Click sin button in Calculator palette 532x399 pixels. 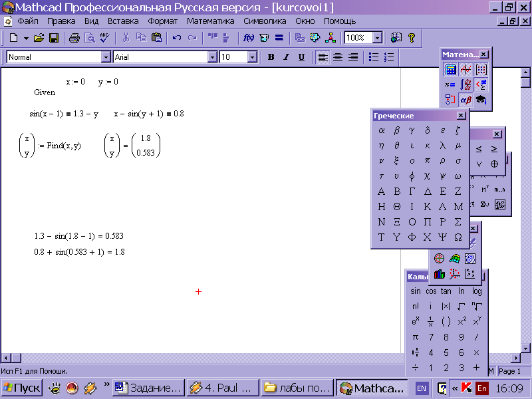415,291
